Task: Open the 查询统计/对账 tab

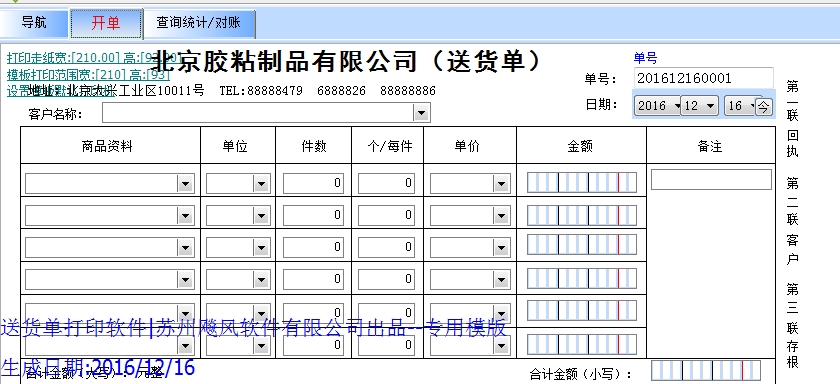Action: [199, 23]
